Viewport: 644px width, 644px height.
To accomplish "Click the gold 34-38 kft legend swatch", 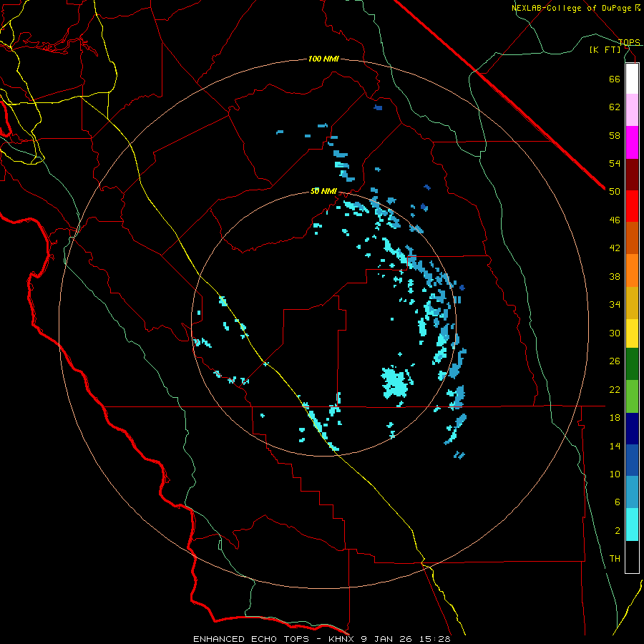I will coord(632,303).
